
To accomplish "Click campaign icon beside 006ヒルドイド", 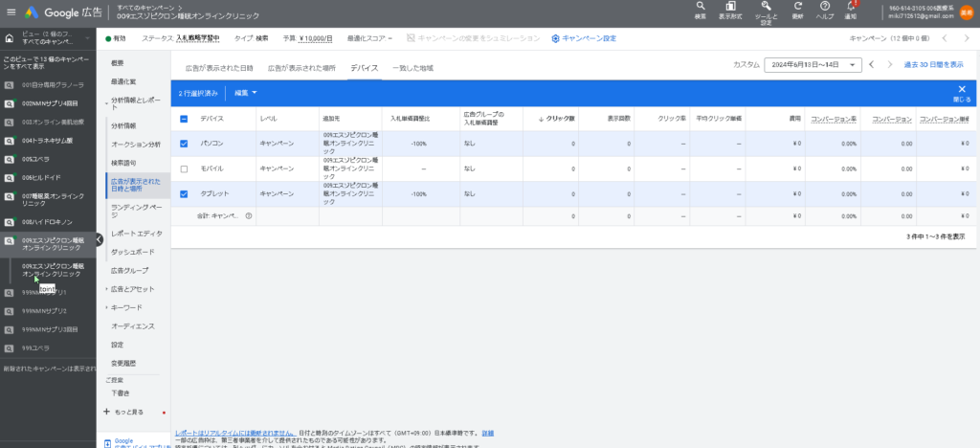I will 10,177.
